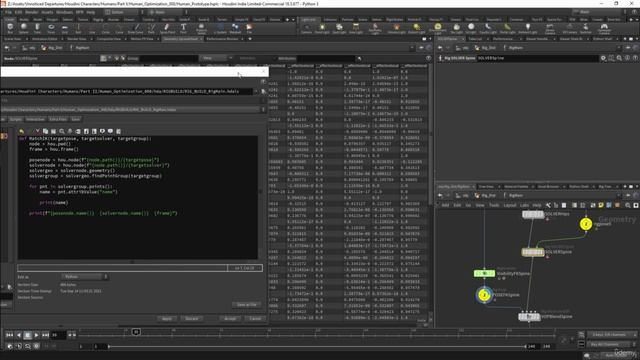Select the Draw Curve shelf tool
The image size is (640, 360).
[x=136, y=28]
